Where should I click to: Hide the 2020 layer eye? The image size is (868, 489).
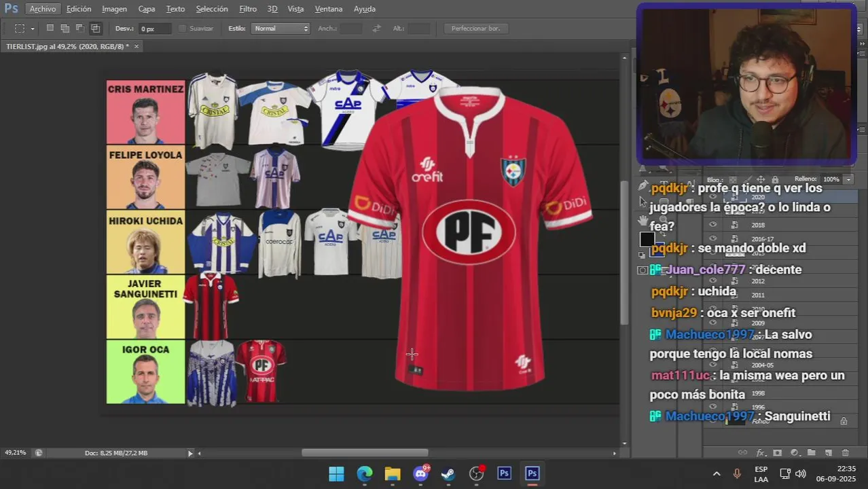click(712, 197)
